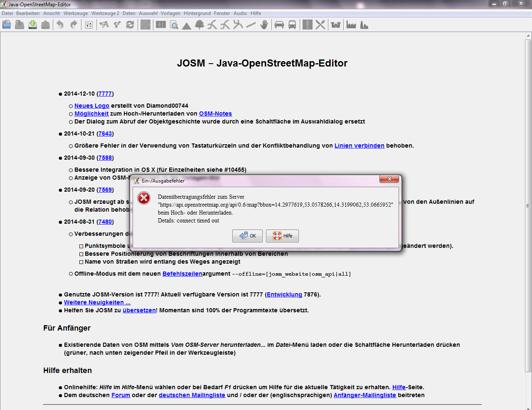Click the upload data toolbar icon
The width and height of the screenshot is (532, 410).
pyautogui.click(x=46, y=25)
